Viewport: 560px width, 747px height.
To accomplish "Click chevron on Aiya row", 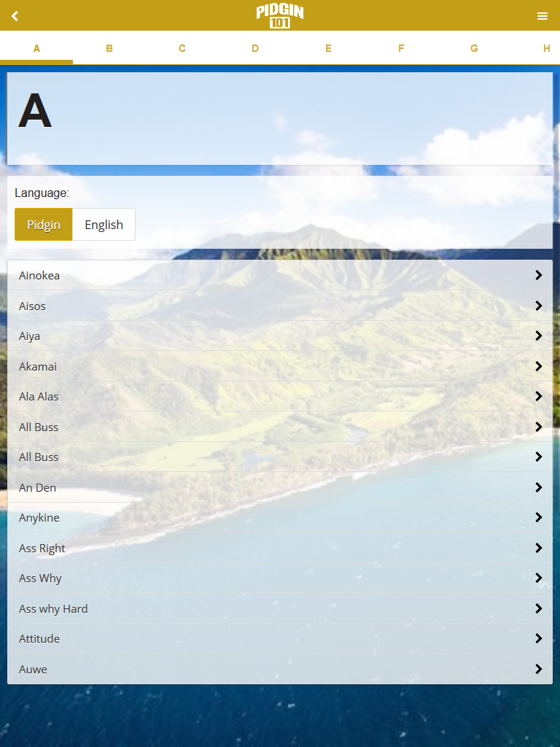I will pos(539,336).
